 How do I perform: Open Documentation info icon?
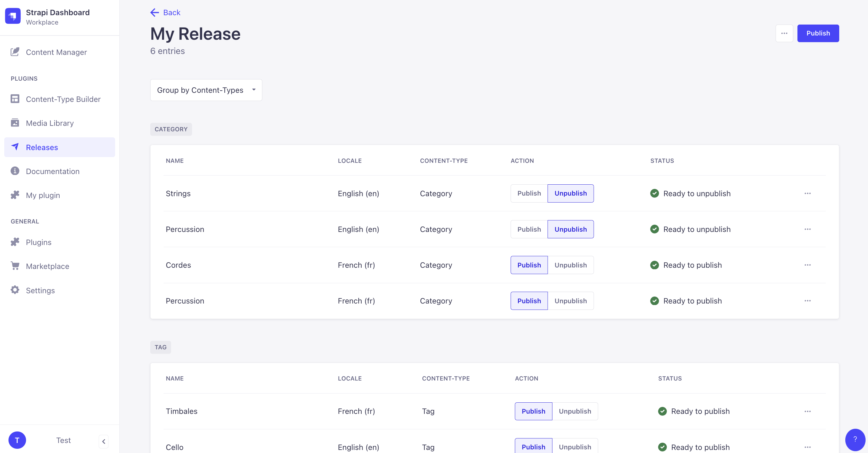[15, 171]
